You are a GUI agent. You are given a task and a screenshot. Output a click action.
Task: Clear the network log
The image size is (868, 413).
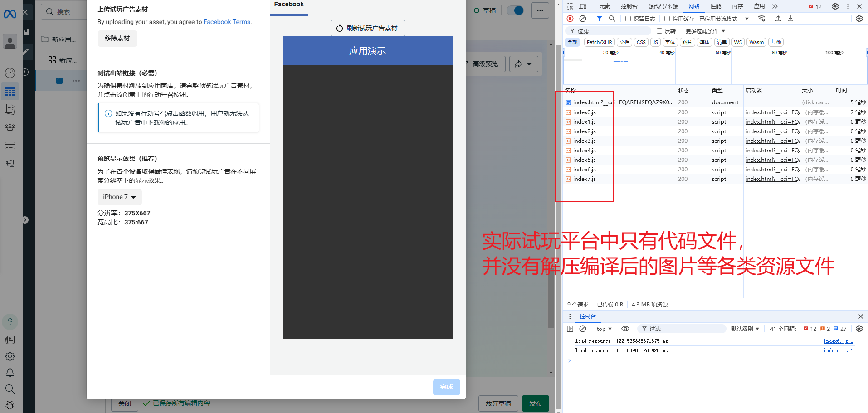click(583, 19)
